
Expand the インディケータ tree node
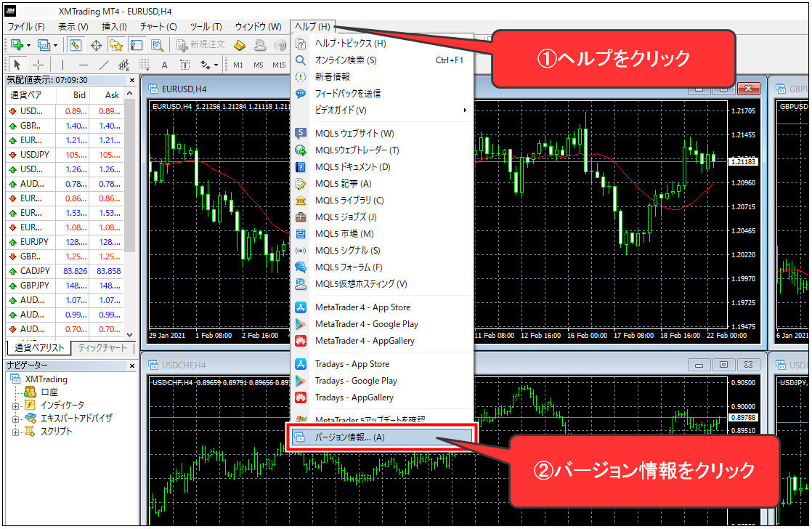pyautogui.click(x=15, y=405)
